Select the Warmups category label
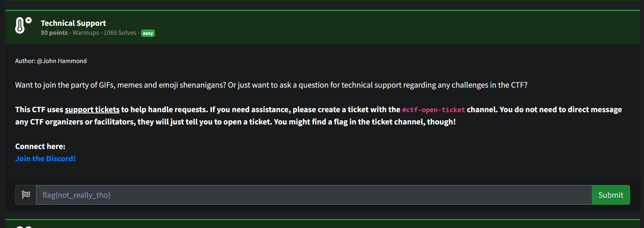Screen dimensions: 644x228 [86, 33]
